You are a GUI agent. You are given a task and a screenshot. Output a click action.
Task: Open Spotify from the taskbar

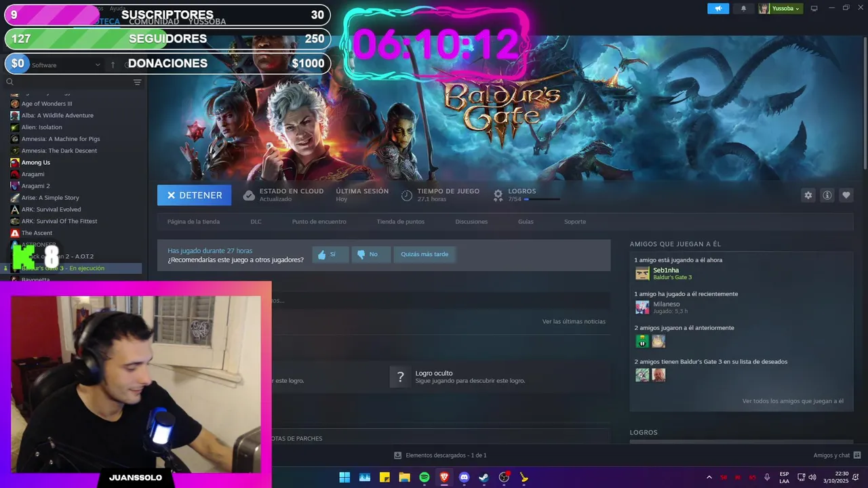click(425, 477)
